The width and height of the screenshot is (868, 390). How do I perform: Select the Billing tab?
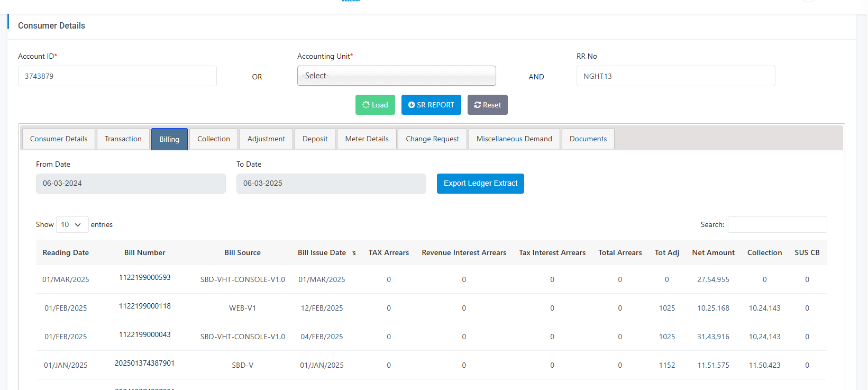point(169,139)
